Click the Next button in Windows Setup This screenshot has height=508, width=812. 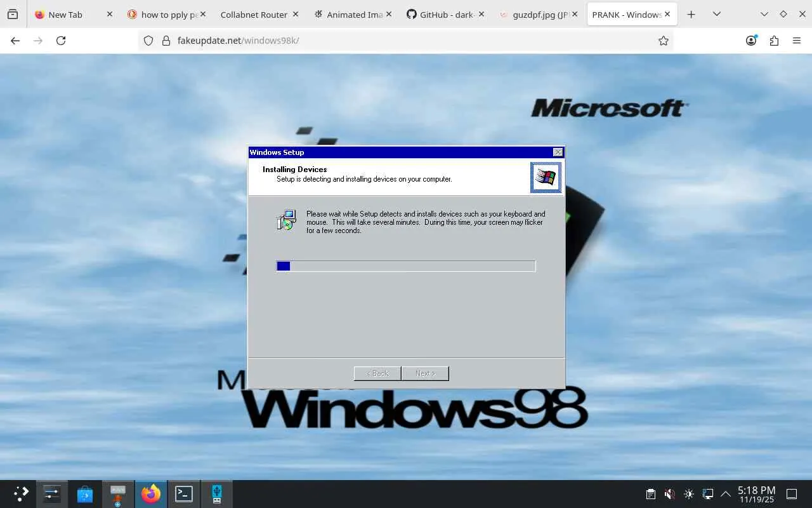tap(425, 373)
